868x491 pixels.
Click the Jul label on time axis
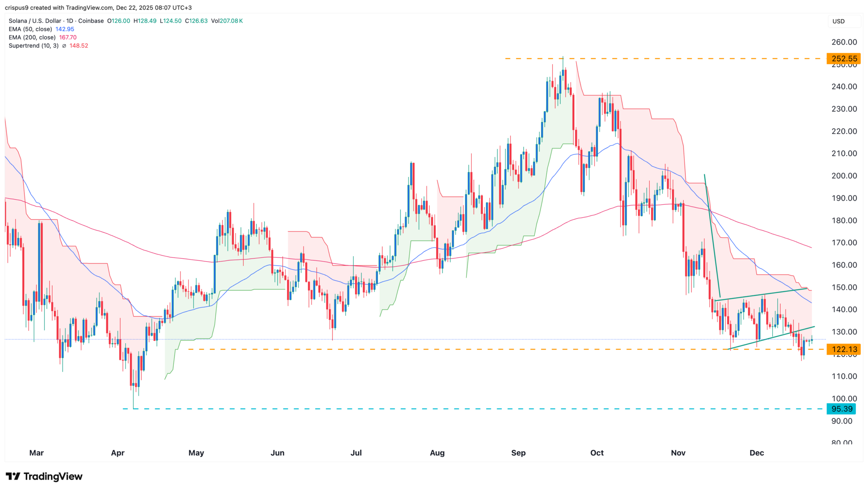tap(356, 453)
